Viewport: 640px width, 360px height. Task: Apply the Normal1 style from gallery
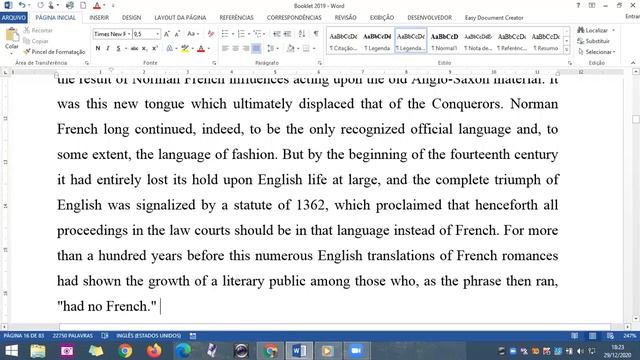pos(444,41)
